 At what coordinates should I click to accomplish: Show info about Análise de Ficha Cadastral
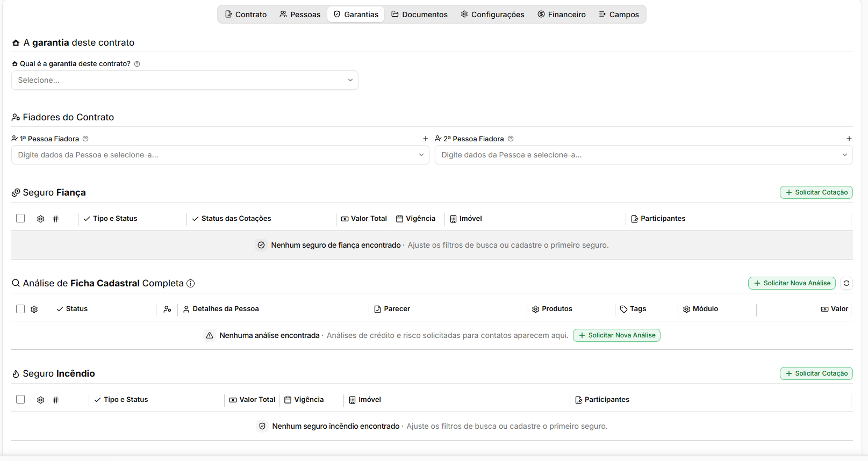(190, 283)
